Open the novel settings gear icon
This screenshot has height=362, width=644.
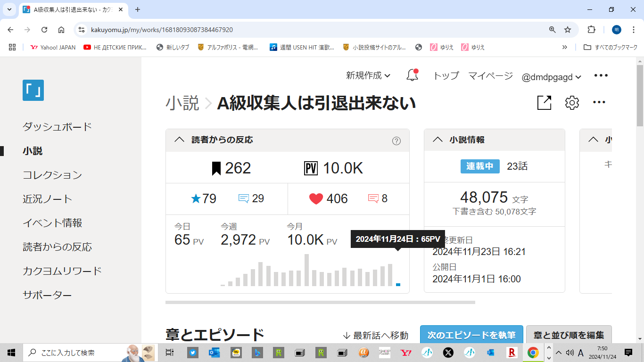point(572,103)
